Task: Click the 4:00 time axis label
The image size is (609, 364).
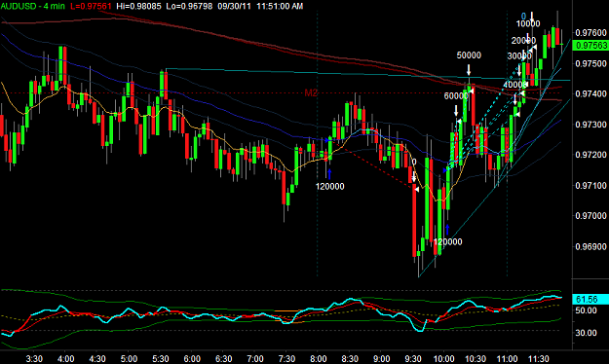Action: coord(65,358)
